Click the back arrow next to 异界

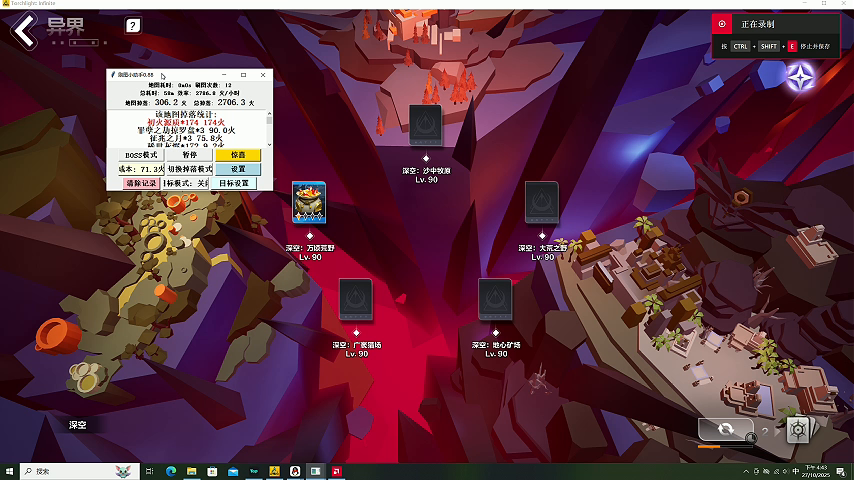pyautogui.click(x=24, y=28)
